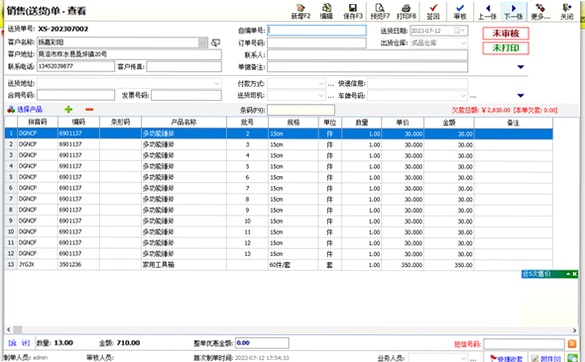Click the 快递信息 input field

[x=417, y=83]
